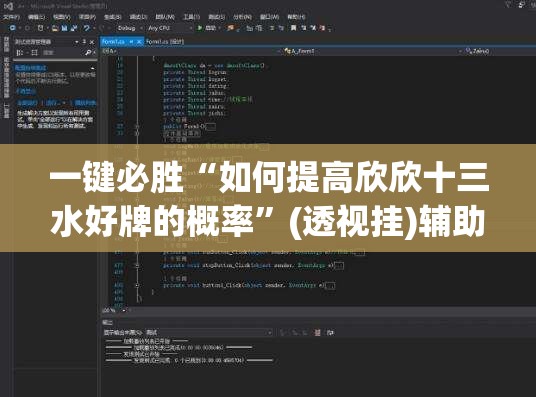This screenshot has width=536, height=397.
Task: Click the Clear All output icon
Action: (318, 332)
